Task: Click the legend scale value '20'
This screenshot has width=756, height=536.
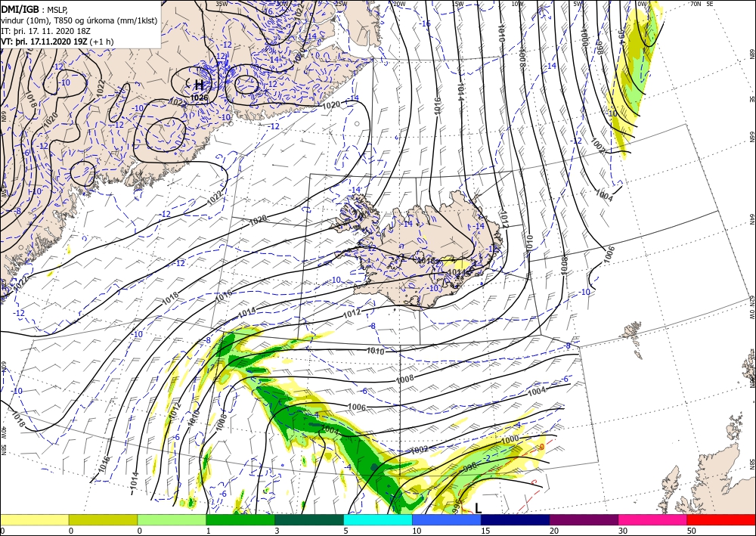Action: pos(553,531)
